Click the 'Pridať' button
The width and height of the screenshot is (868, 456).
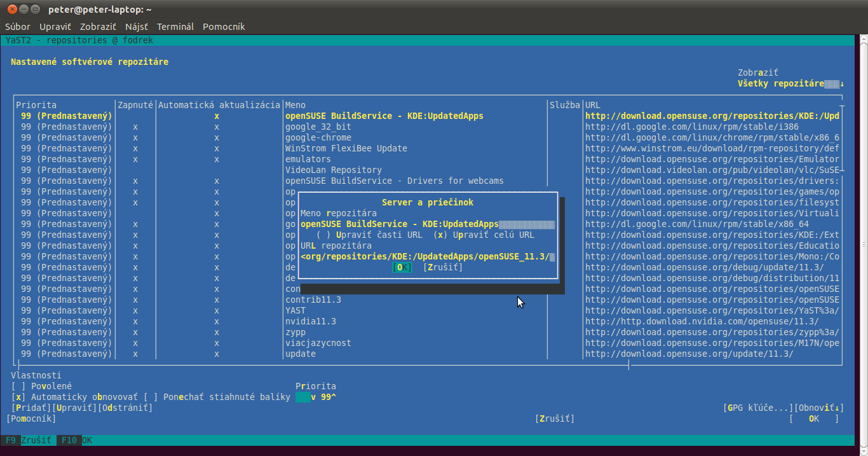pyautogui.click(x=31, y=408)
